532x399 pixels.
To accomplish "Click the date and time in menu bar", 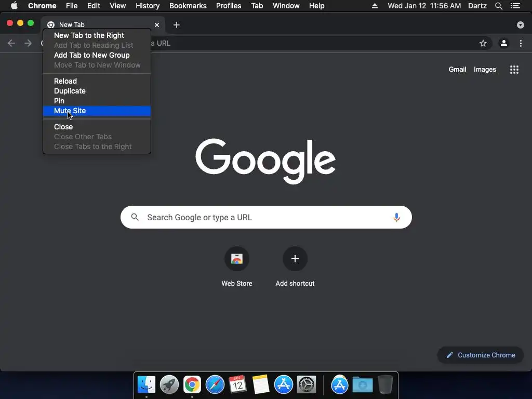I will pos(424,6).
